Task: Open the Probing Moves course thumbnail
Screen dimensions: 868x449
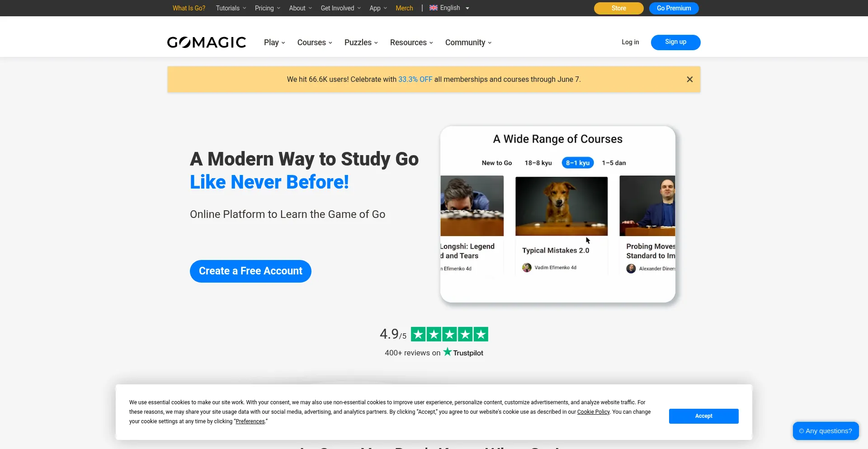Action: tap(647, 206)
